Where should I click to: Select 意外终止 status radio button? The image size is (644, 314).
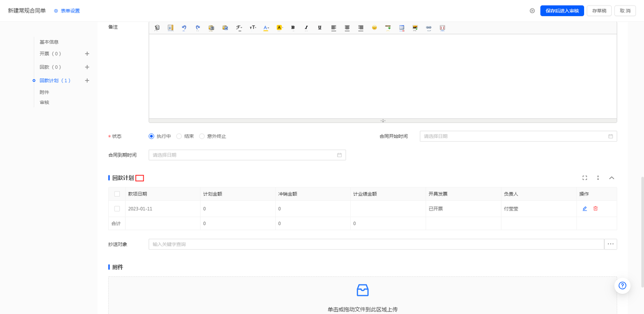(202, 136)
